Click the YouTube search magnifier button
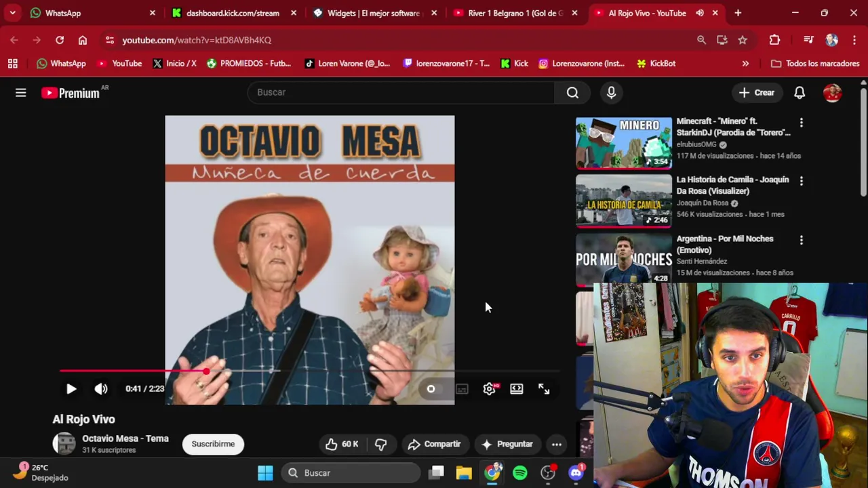The image size is (868, 488). pyautogui.click(x=572, y=93)
